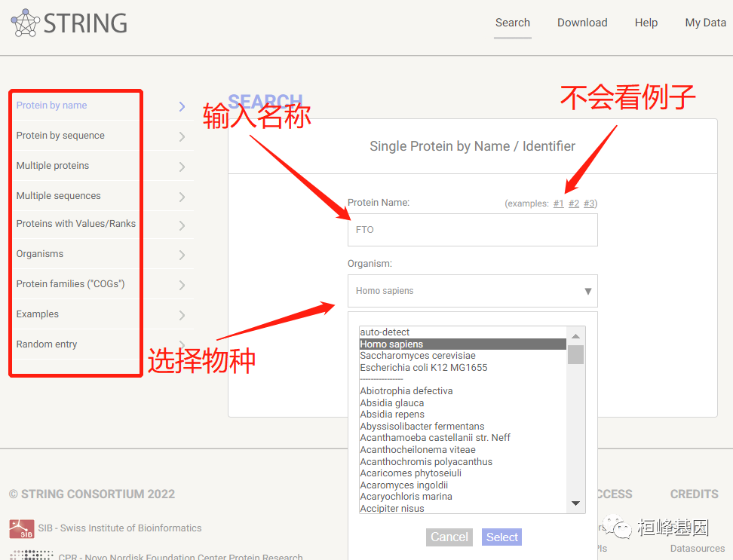Select Acaricomes phytoseiuli in list
733x560 pixels.
(463, 473)
